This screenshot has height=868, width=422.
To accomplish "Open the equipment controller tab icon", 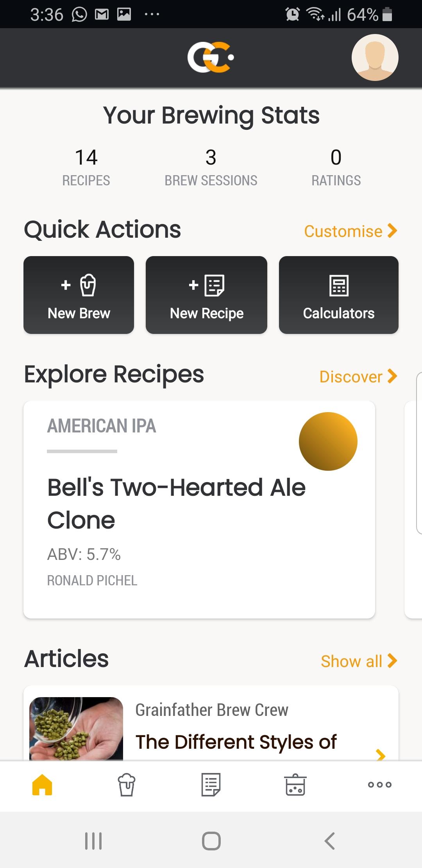I will [295, 784].
